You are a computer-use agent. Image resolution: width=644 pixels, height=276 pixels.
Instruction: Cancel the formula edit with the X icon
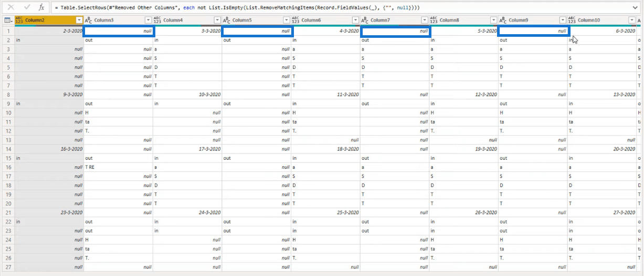tap(10, 7)
